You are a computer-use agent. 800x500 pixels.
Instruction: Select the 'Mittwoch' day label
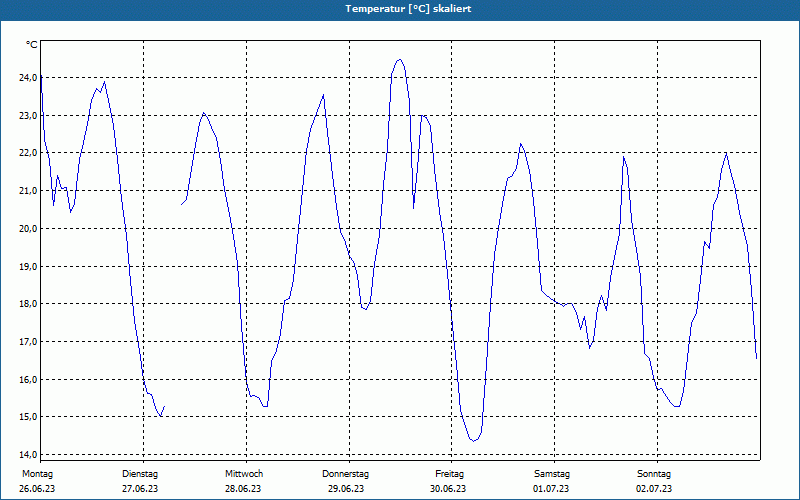coord(244,474)
